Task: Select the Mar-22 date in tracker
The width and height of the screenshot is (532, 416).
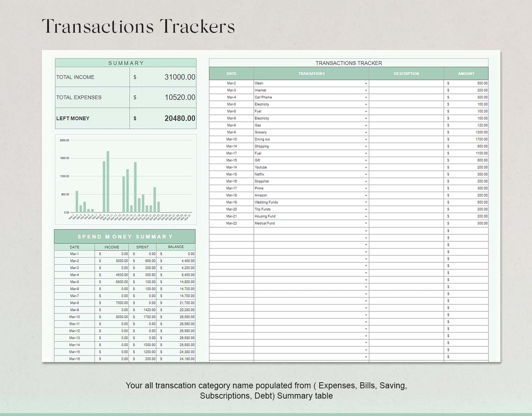Action: 232,223
